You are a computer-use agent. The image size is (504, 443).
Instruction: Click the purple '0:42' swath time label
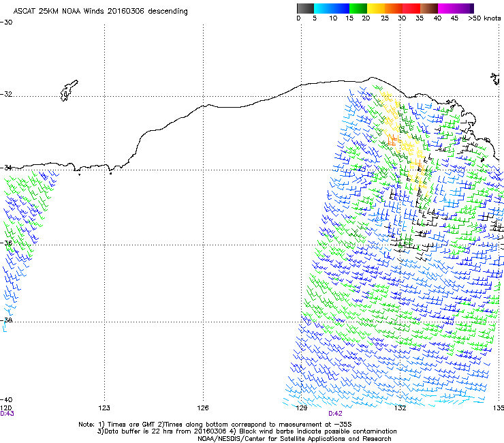335,414
